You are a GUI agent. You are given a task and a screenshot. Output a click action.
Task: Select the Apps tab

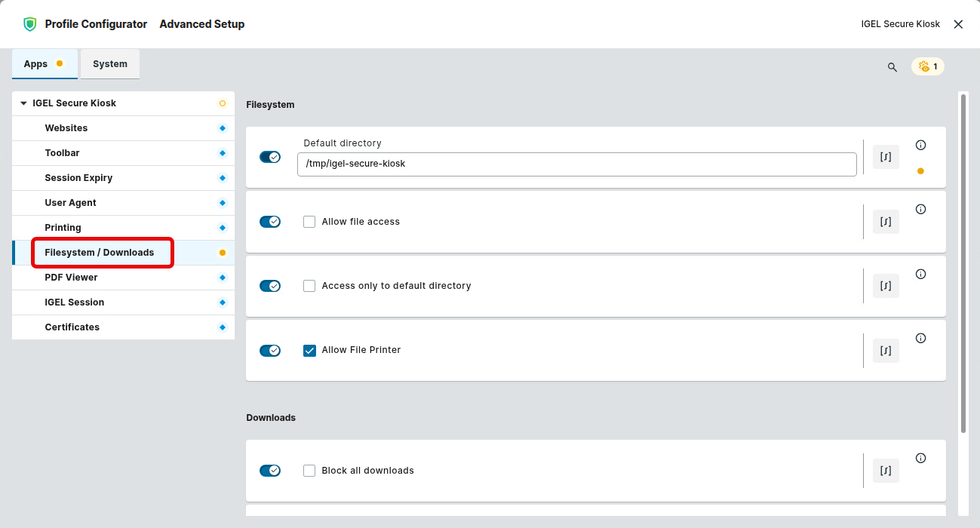tap(36, 64)
